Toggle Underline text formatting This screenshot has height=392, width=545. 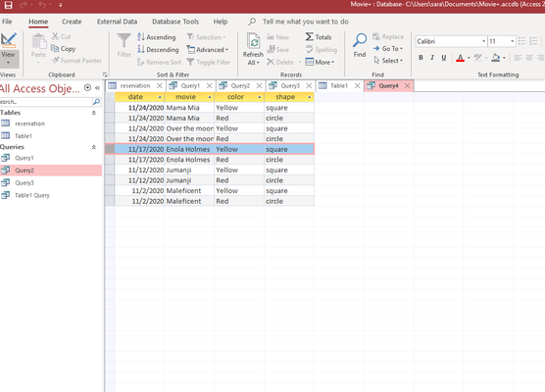(x=443, y=58)
